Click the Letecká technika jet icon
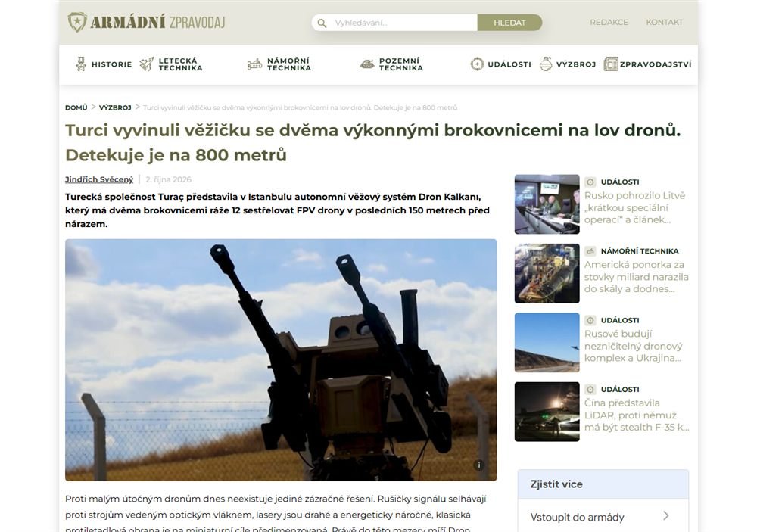This screenshot has width=757, height=532. click(x=147, y=64)
